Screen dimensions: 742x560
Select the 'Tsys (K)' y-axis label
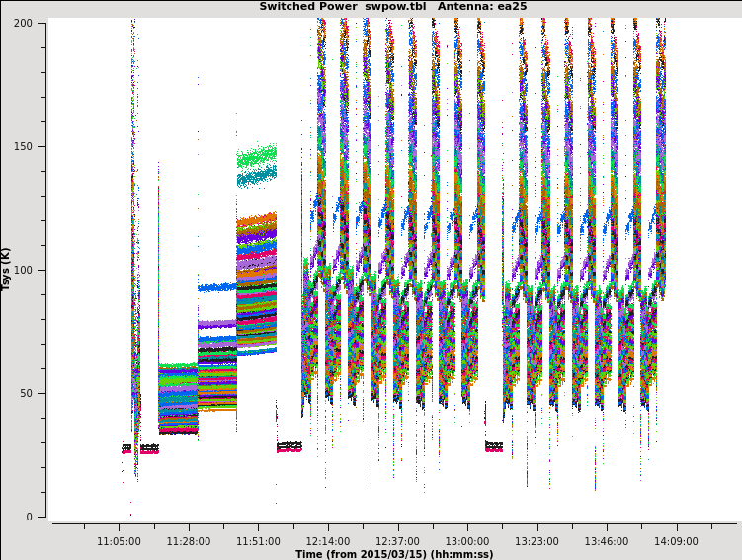coord(6,269)
